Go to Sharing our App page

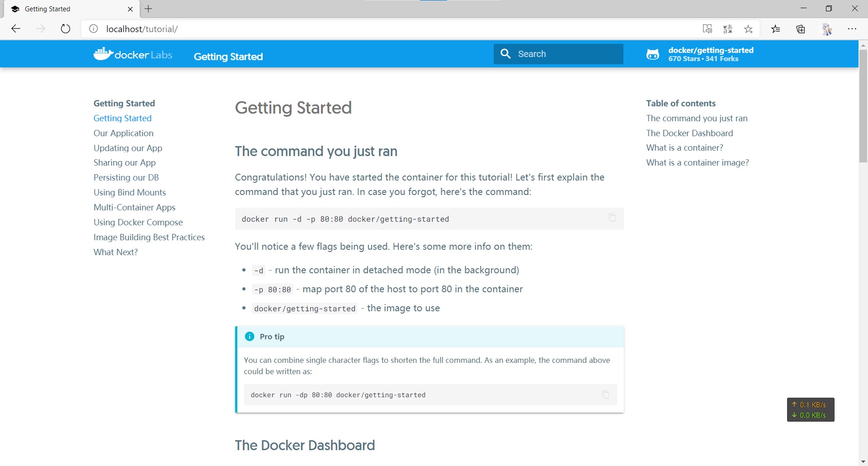(x=125, y=162)
